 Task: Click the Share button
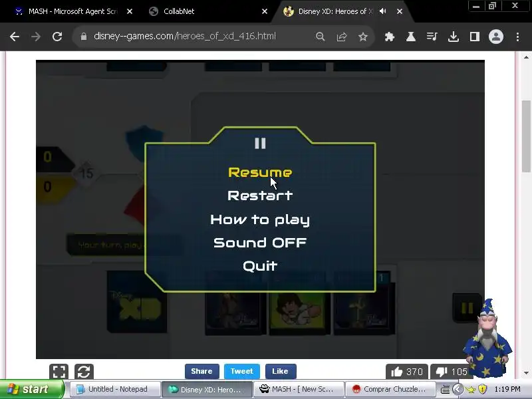(x=202, y=371)
